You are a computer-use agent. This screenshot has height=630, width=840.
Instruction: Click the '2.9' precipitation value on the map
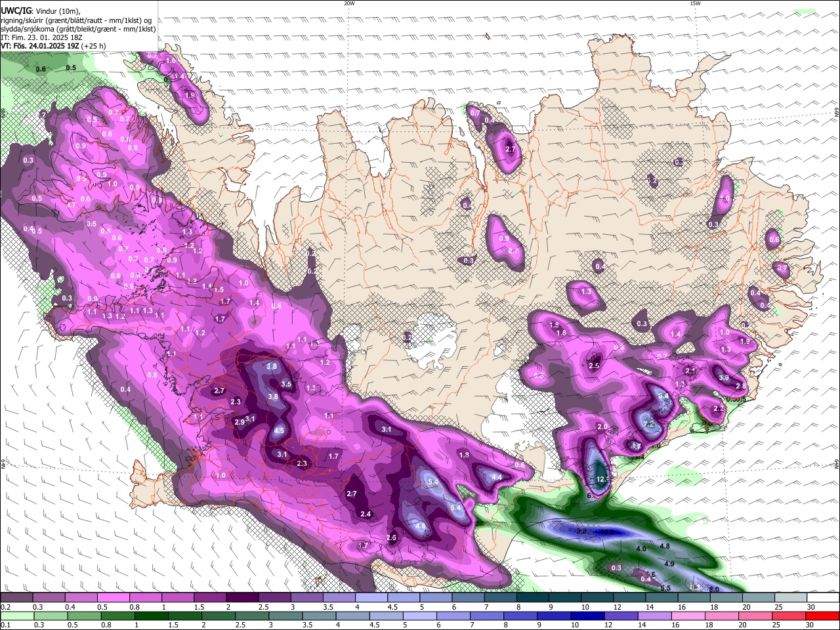(x=240, y=422)
